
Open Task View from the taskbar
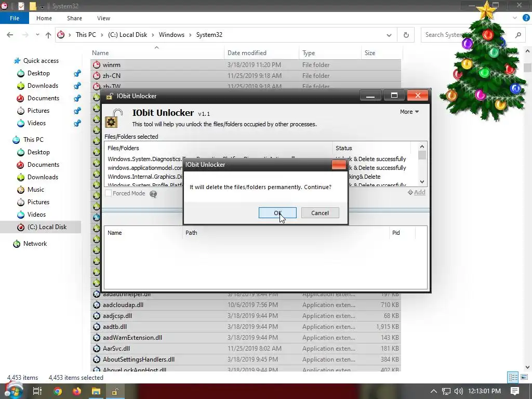click(x=37, y=391)
